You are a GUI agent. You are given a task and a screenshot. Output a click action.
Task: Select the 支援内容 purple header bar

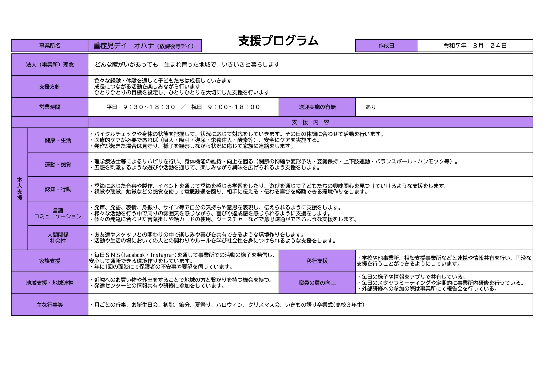tap(310, 122)
